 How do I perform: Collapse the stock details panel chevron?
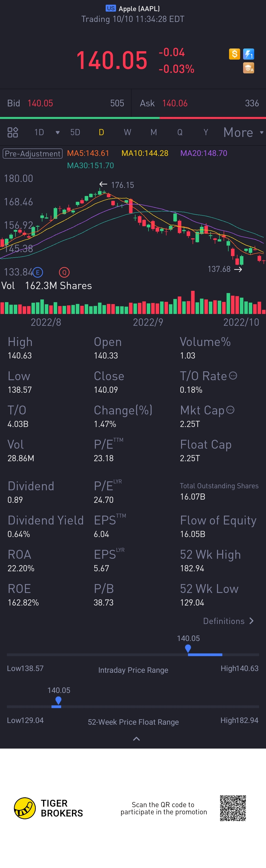[x=136, y=739]
